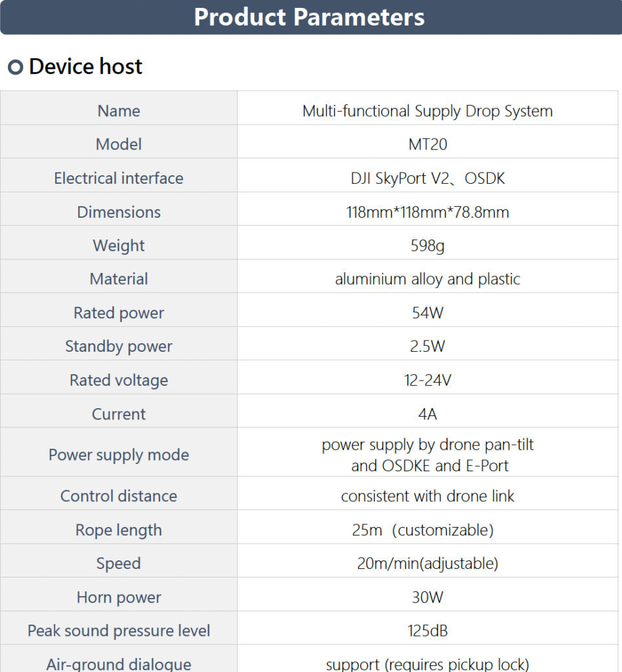
Task: Click the Power supply mode label
Action: (119, 455)
